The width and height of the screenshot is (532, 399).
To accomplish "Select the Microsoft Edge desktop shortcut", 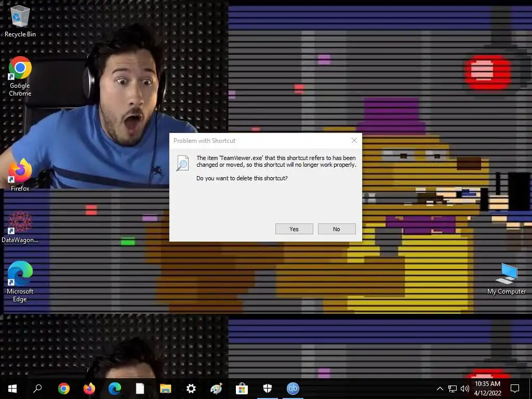I will pyautogui.click(x=20, y=282).
